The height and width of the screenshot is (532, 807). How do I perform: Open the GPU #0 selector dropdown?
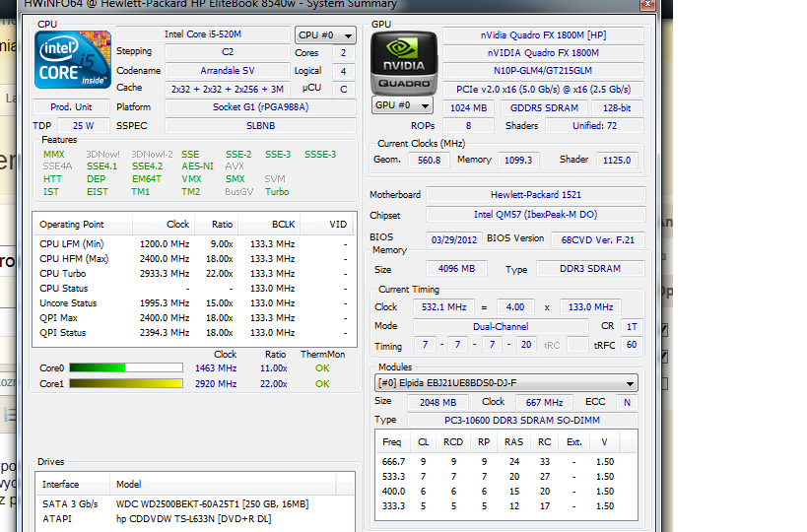point(402,105)
